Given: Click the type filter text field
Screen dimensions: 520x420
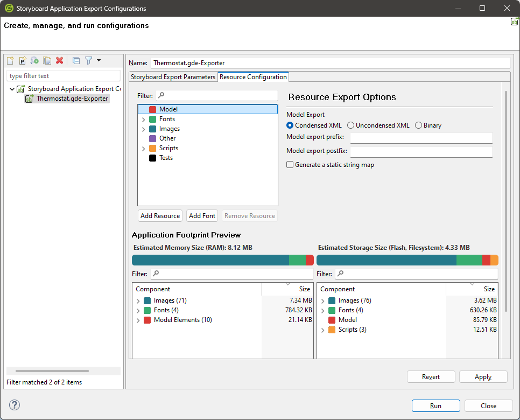Looking at the screenshot, I should pyautogui.click(x=64, y=76).
